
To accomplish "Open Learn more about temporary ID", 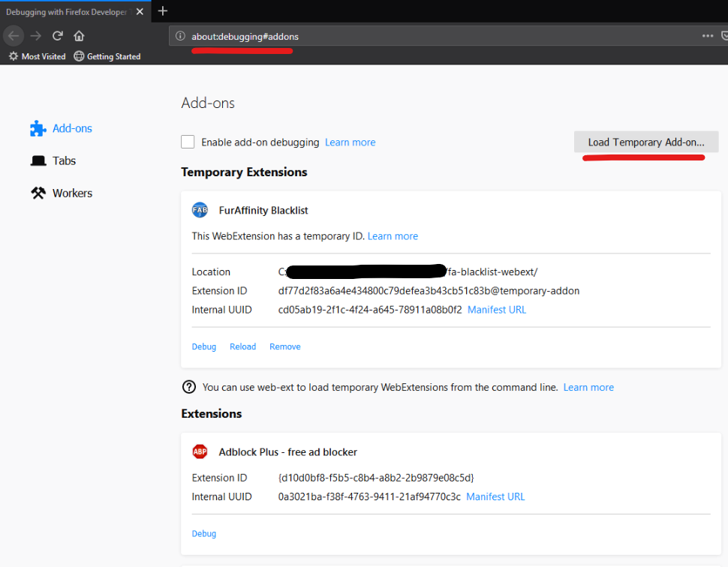I will pyautogui.click(x=393, y=236).
